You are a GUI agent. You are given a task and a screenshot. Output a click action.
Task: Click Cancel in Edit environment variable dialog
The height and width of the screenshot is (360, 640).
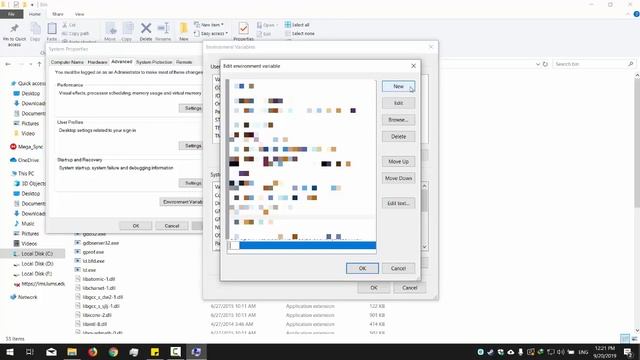click(x=398, y=268)
